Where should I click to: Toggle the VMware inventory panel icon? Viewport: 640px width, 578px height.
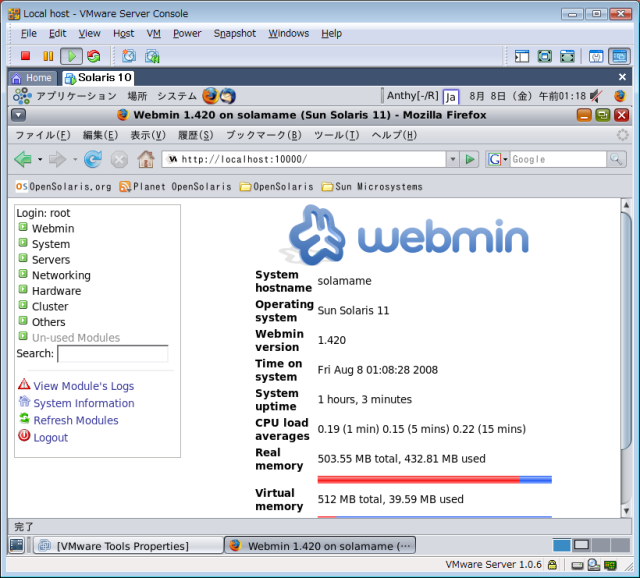pos(522,56)
